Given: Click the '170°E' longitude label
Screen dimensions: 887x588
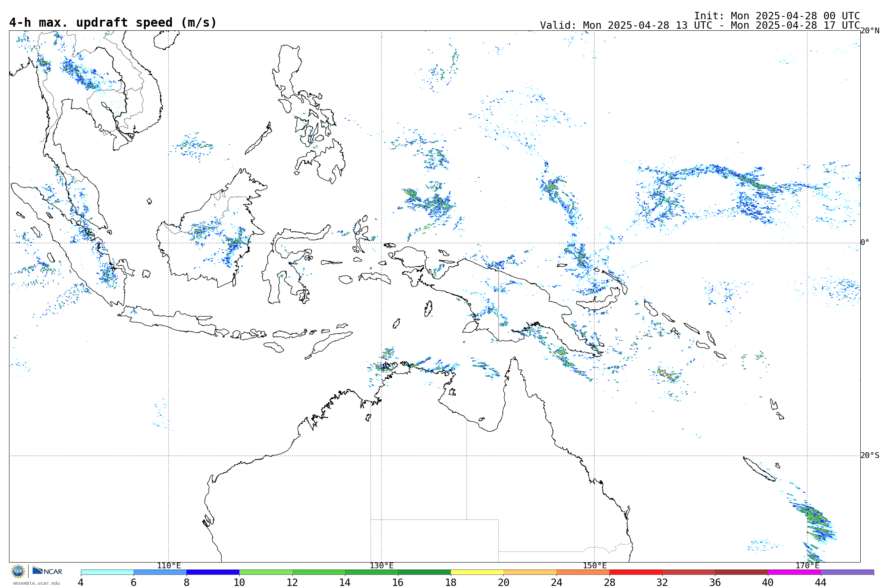Looking at the screenshot, I should click(807, 565).
